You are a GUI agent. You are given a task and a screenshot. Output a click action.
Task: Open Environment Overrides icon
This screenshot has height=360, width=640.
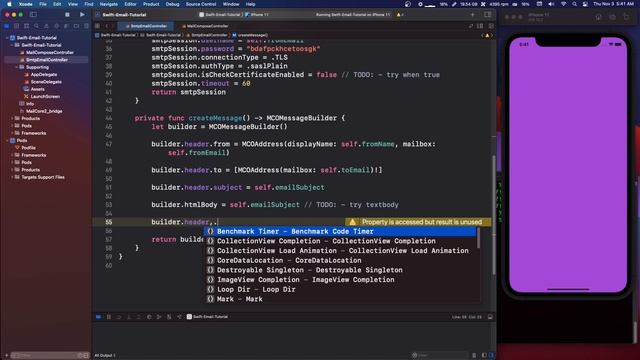coord(169,317)
